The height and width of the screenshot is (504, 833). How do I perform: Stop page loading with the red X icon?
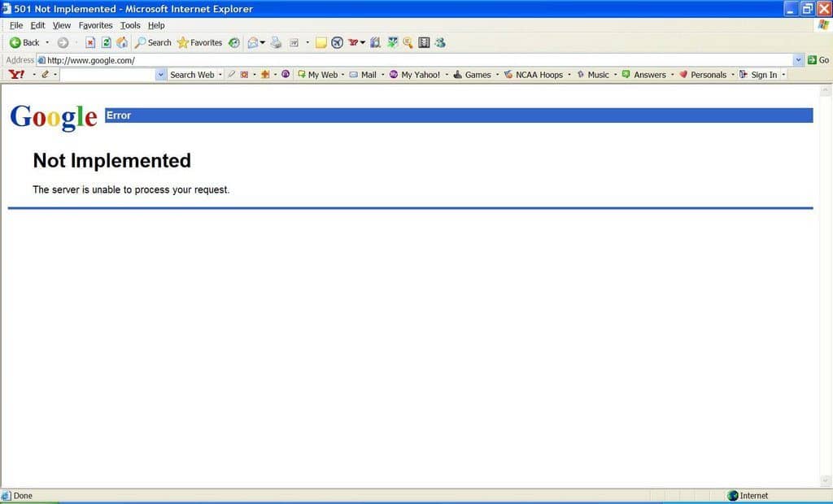click(x=90, y=42)
